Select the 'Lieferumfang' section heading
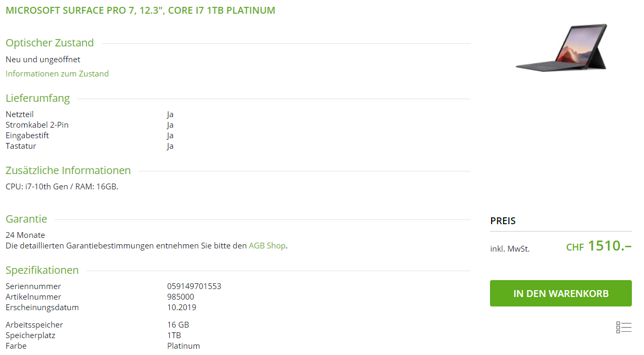The width and height of the screenshot is (644, 355). click(37, 98)
